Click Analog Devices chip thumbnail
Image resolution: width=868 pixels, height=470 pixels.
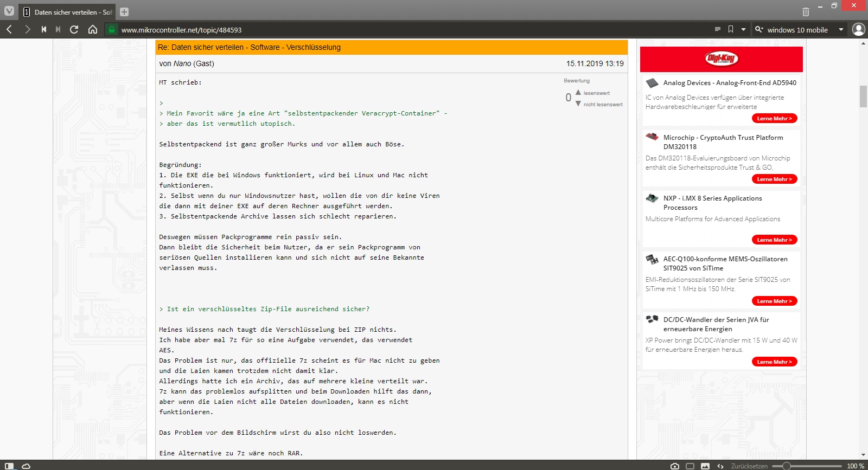tap(652, 83)
